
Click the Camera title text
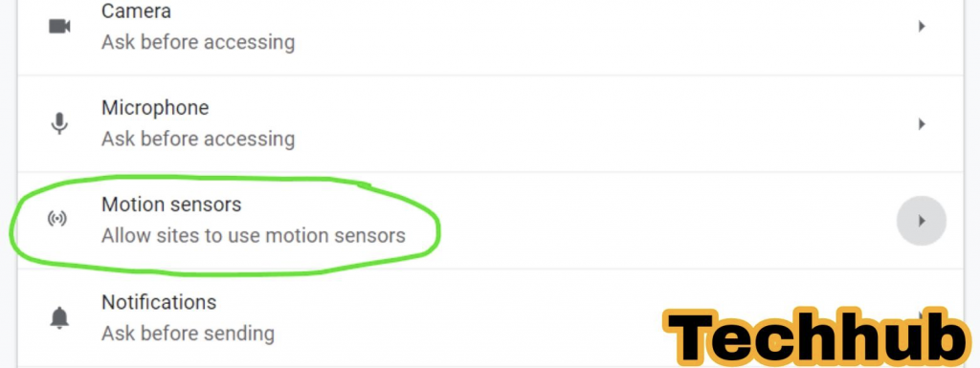(x=136, y=11)
